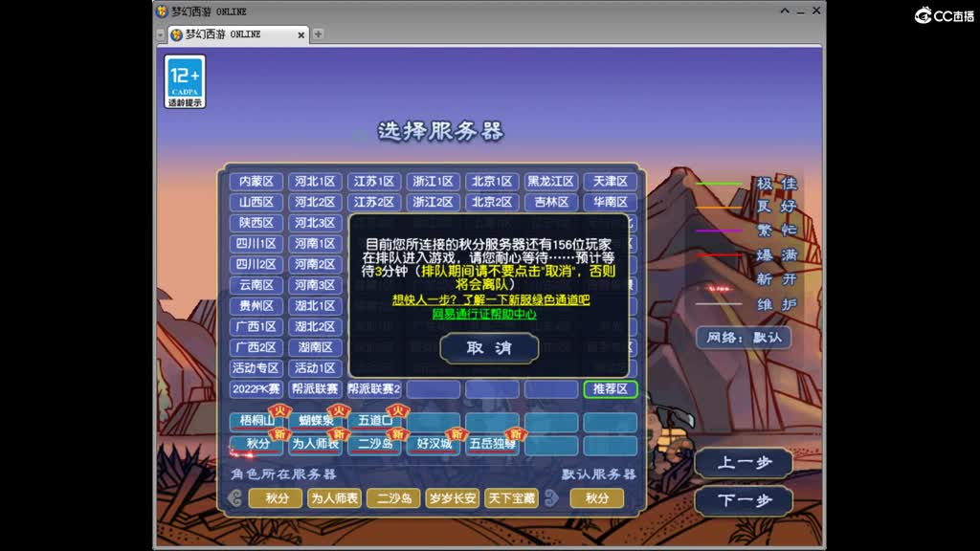Viewport: 980px width, 551px height.
Task: Cancel the queue with 取消 button
Action: [x=489, y=348]
